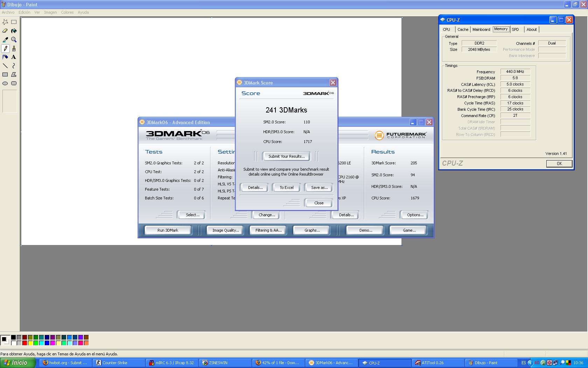
Task: Export the score with To Excel
Action: click(287, 188)
